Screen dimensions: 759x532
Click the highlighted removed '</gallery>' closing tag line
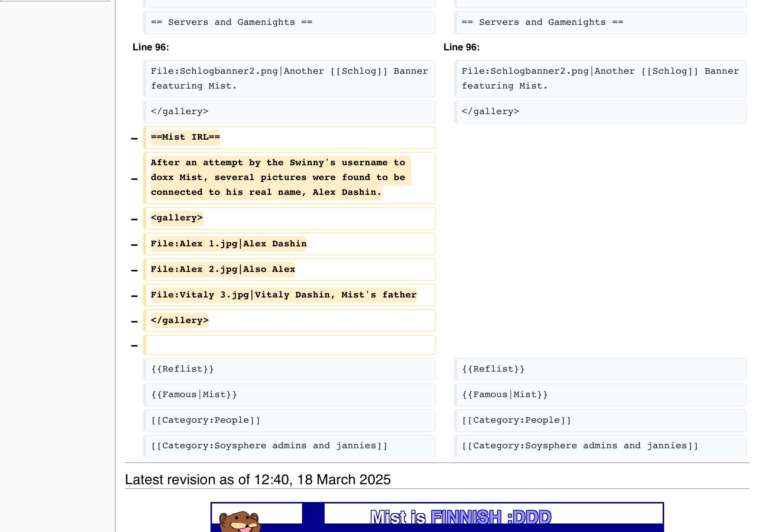click(x=289, y=320)
